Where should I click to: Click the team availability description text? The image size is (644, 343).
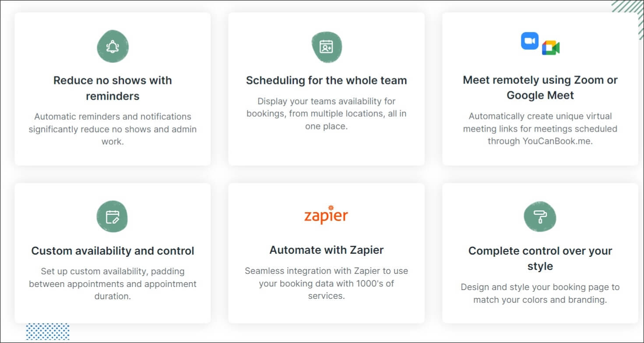pos(326,114)
